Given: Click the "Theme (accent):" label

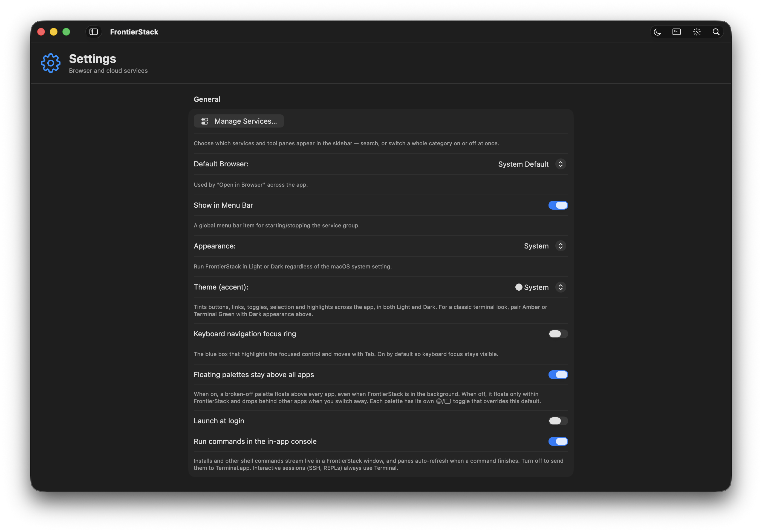Looking at the screenshot, I should point(221,287).
